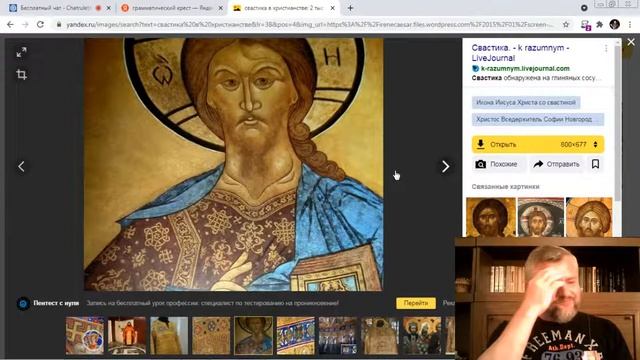Open the Chrome extensions puzzle icon
This screenshot has width=640, height=360.
[600, 24]
